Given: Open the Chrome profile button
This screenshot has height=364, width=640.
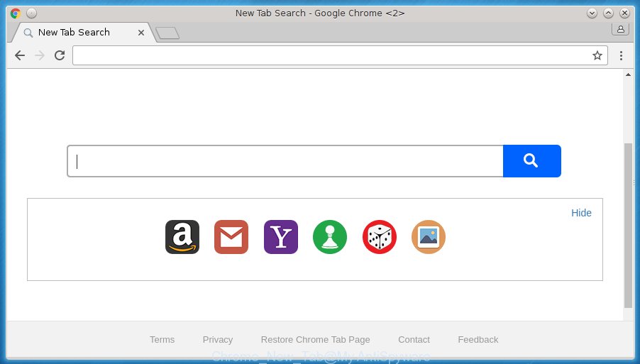Looking at the screenshot, I should point(620,29).
